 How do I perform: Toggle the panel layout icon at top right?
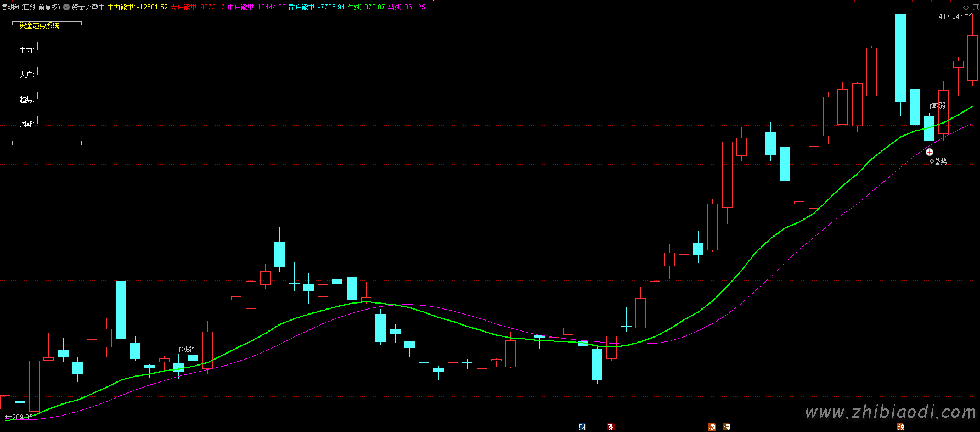click(975, 7)
